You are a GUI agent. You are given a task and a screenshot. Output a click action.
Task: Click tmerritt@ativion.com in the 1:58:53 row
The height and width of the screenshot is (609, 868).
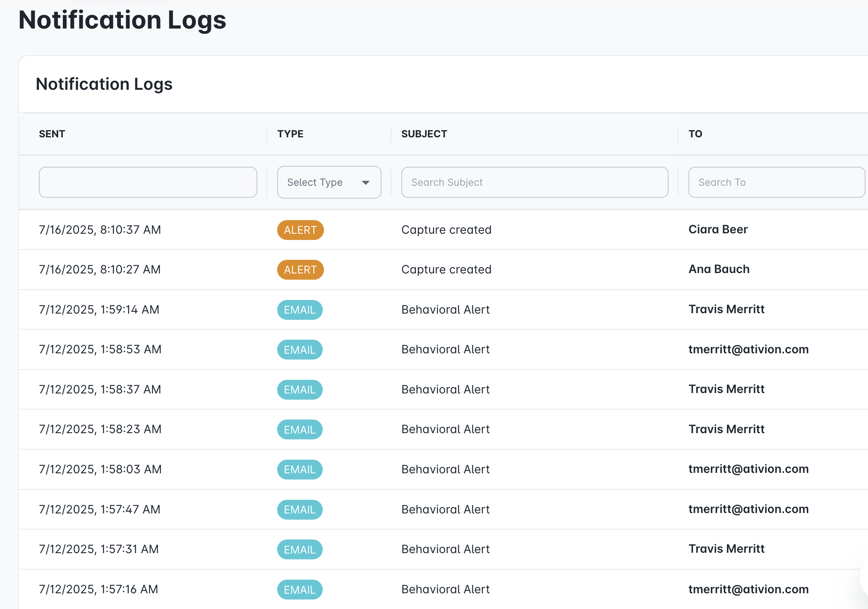pos(748,349)
